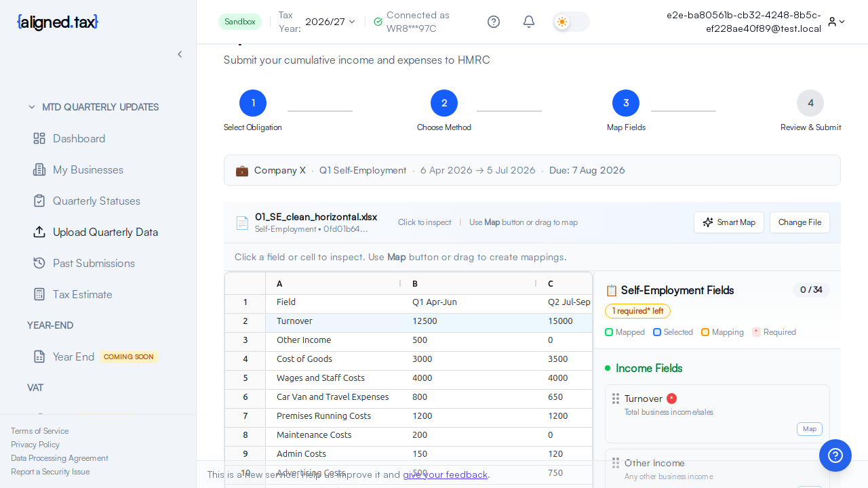Select the Turnover value cell 12500

point(425,321)
